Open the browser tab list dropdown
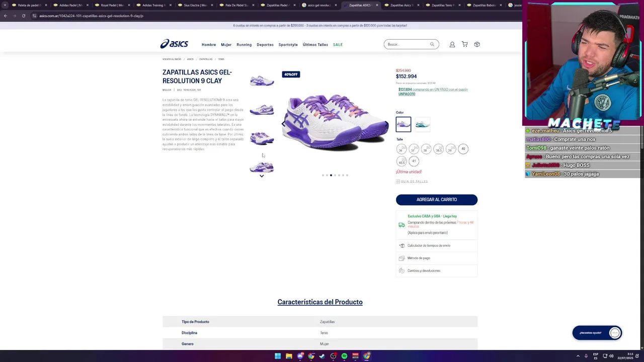The image size is (644, 362). click(5, 5)
